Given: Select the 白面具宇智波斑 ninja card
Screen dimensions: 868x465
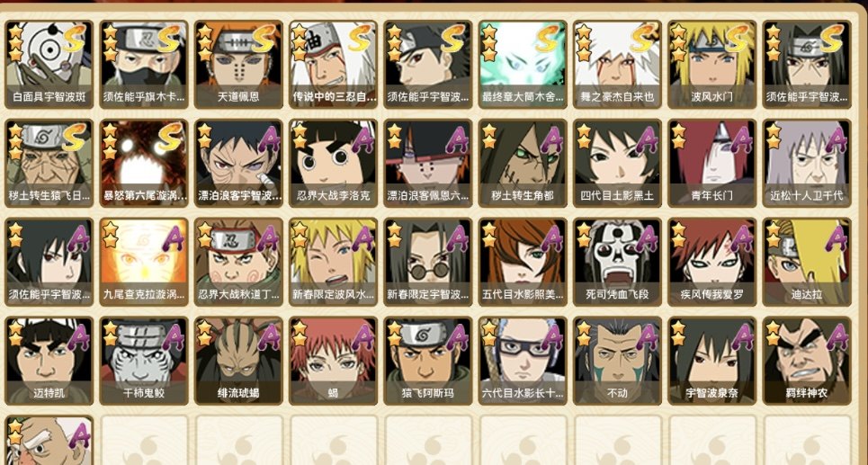Looking at the screenshot, I should 49,65.
